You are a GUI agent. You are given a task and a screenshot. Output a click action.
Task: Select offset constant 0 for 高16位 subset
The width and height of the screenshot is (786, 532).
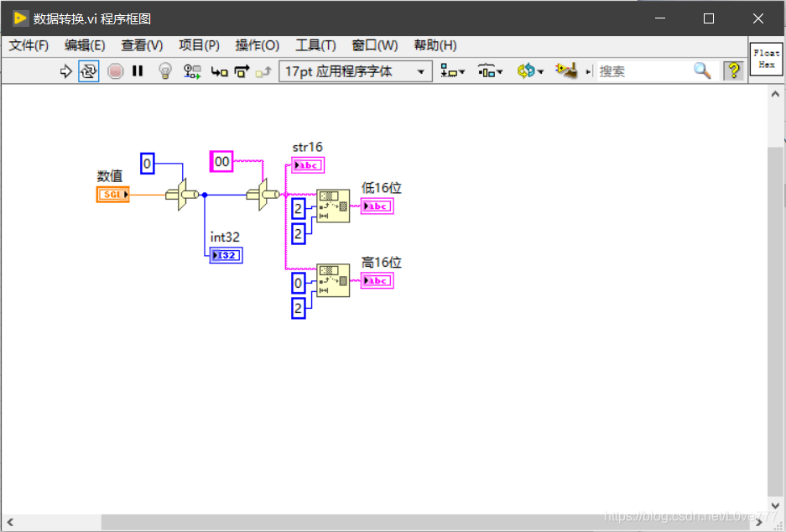pos(299,283)
